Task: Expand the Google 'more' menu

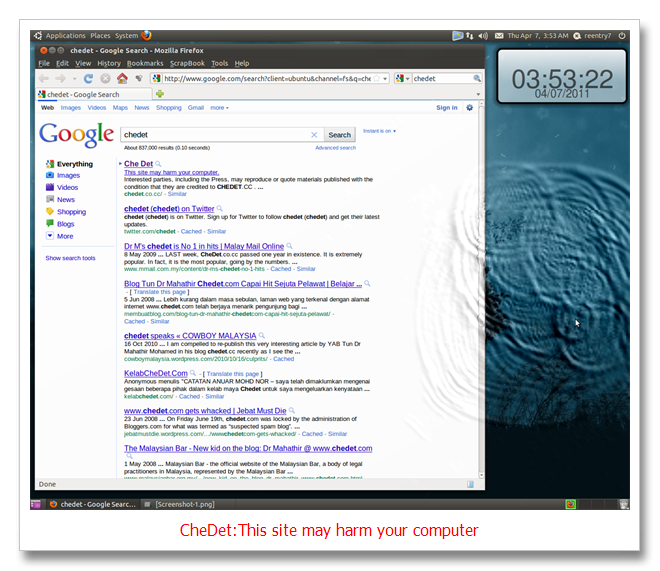Action: coord(219,108)
